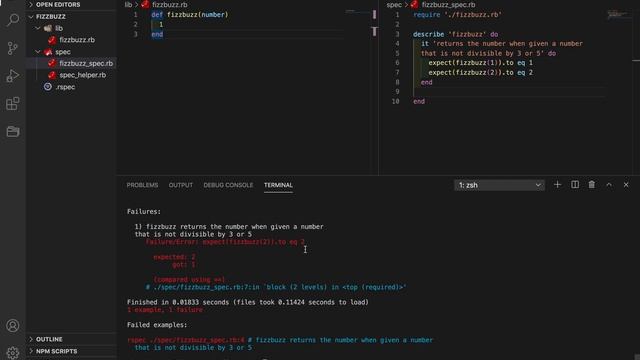Click the lib folder icon
Screen dimensions: 640x360
[x=48, y=28]
